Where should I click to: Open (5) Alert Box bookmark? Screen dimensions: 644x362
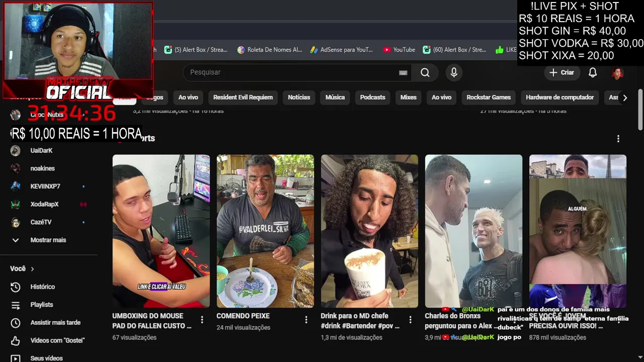pos(196,50)
